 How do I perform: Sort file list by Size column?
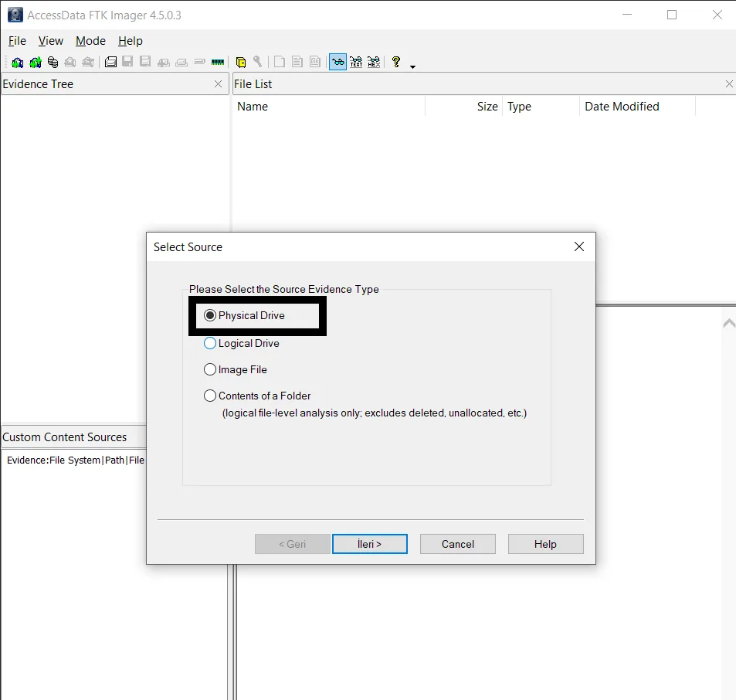tap(463, 107)
